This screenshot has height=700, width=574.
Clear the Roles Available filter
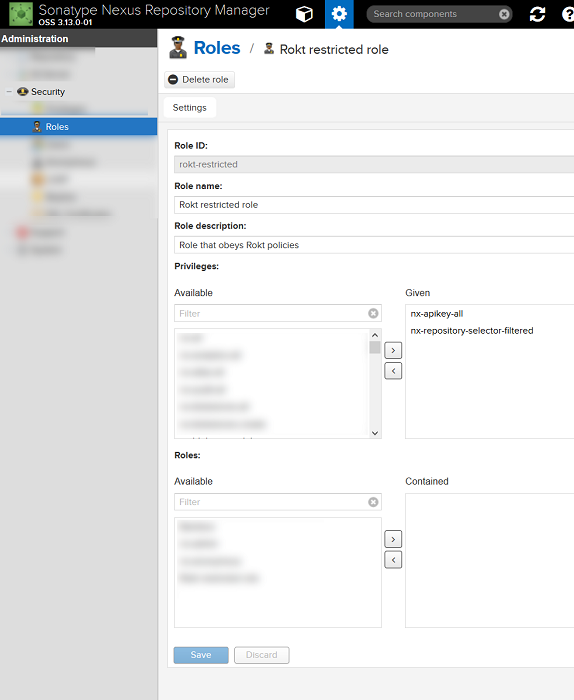373,502
